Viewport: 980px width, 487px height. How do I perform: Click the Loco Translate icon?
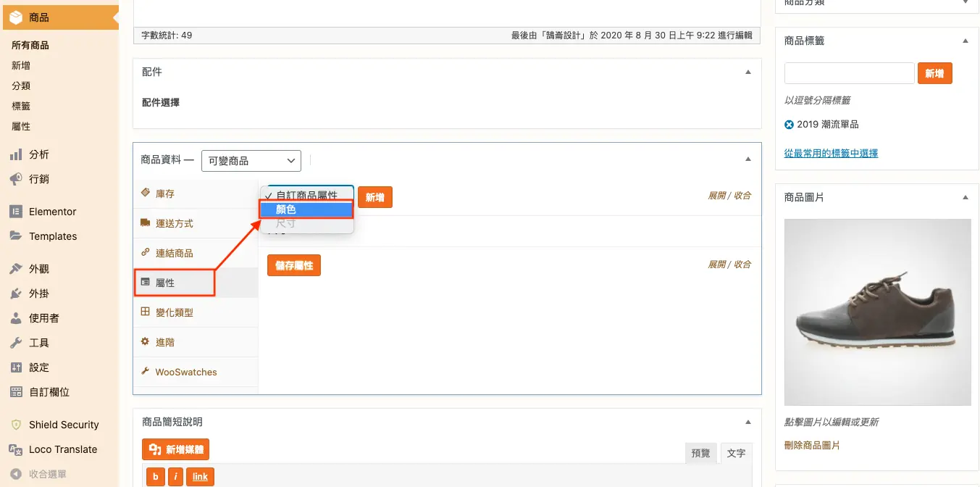tap(16, 449)
